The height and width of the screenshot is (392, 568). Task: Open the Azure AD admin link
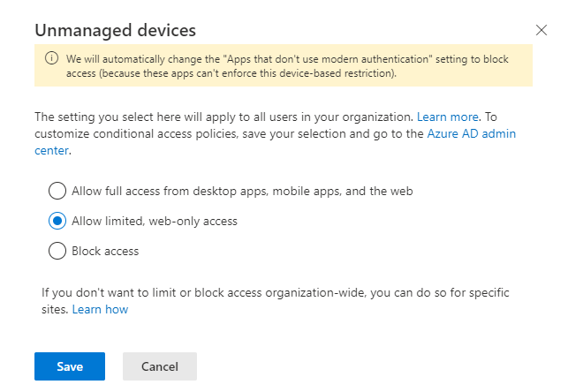pos(472,133)
